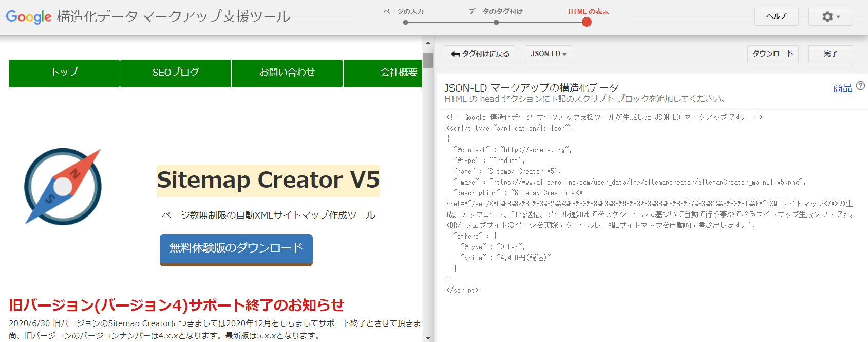Click the Sitemap Creator V5 heading

(x=268, y=181)
